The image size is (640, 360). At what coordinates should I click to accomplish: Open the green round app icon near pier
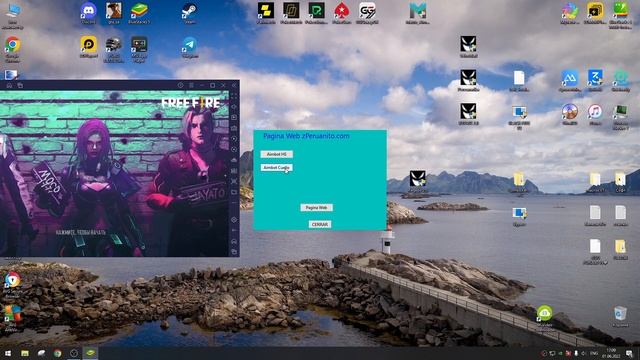[x=544, y=317]
